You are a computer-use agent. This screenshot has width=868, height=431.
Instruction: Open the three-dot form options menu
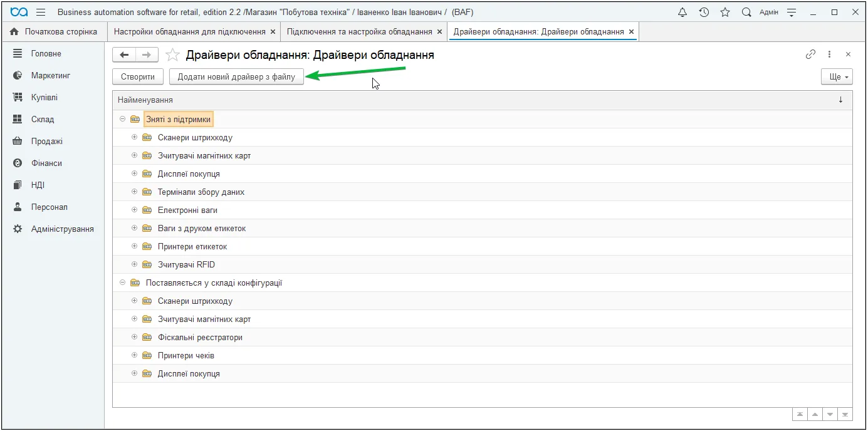point(829,55)
